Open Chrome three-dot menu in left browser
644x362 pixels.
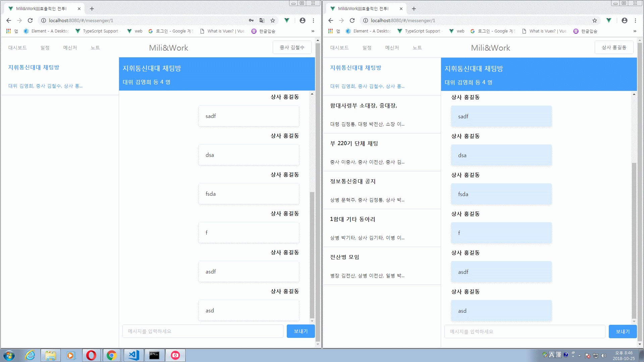313,20
